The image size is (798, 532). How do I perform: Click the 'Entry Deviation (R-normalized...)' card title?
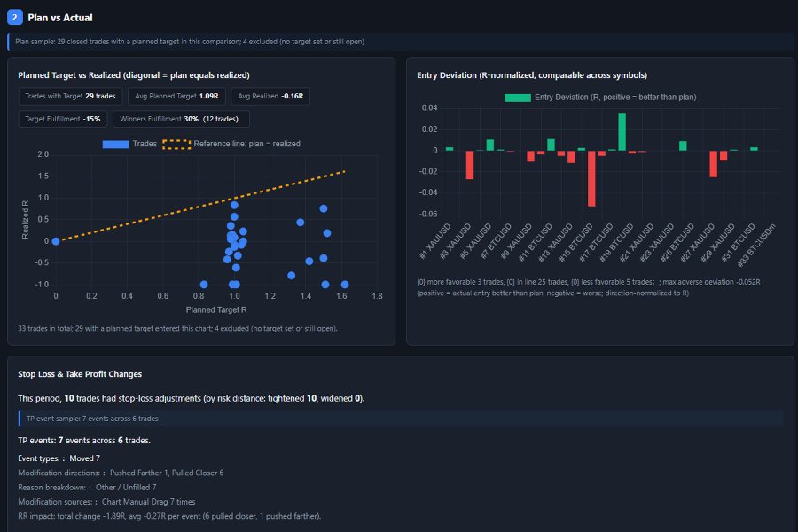coord(532,75)
